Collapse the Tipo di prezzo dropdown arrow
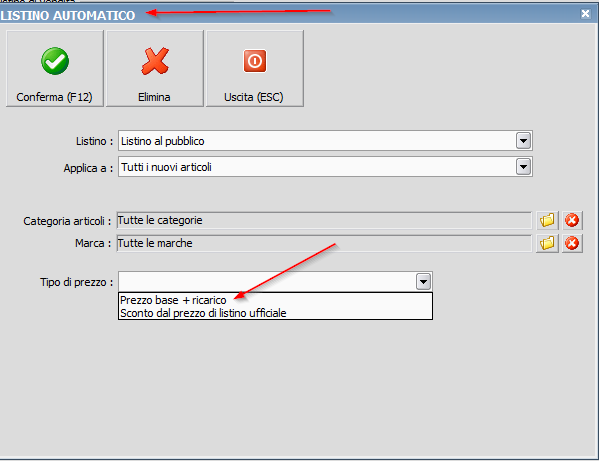Image resolution: width=599 pixels, height=461 pixels. coord(423,282)
